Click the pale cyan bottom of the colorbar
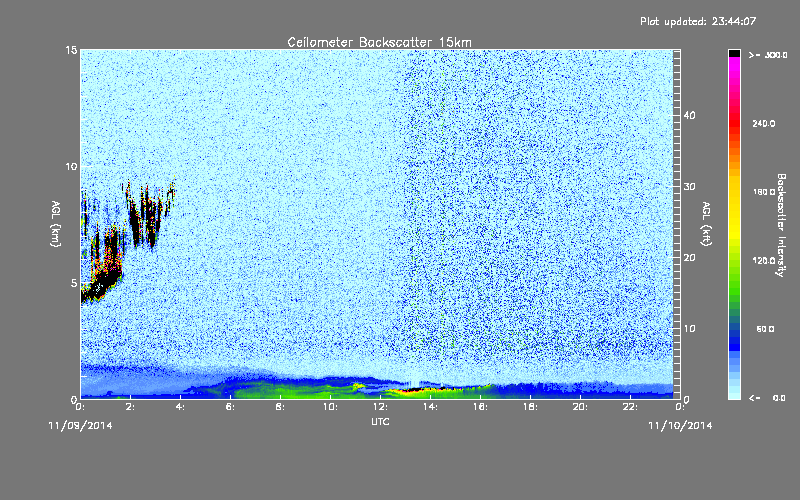800x500 pixels. (734, 392)
